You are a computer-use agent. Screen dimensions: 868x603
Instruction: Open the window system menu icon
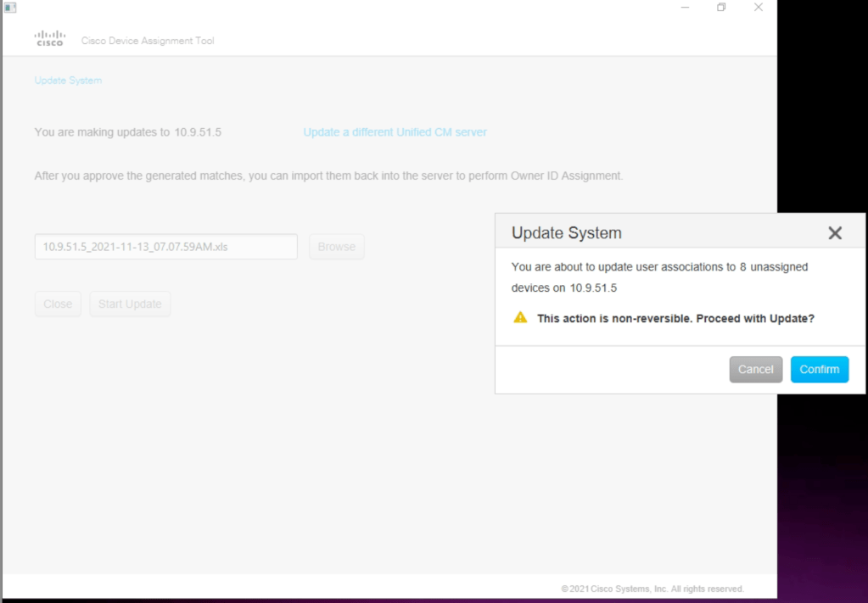9,8
